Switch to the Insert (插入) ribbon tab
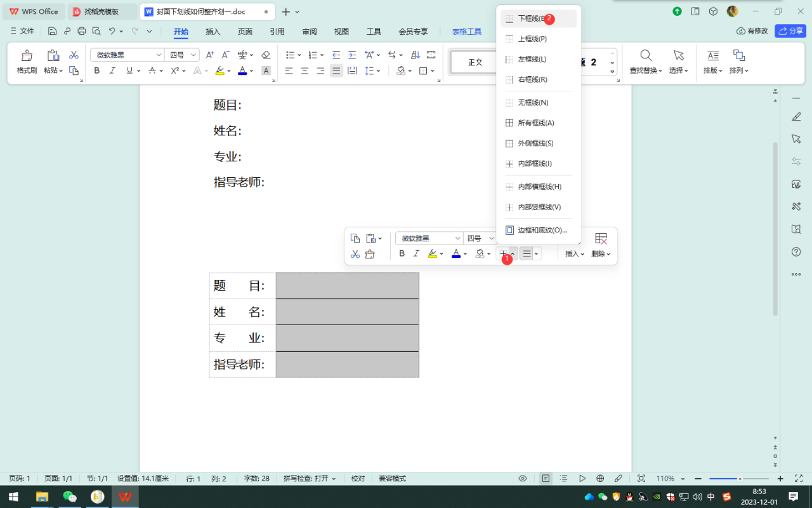Screen dimensions: 812x508 click(213, 31)
